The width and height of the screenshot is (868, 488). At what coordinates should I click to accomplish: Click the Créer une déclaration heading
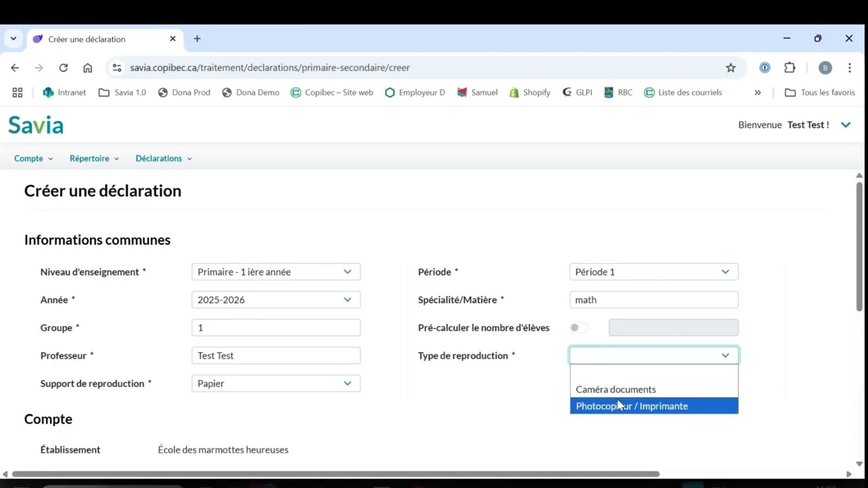pyautogui.click(x=103, y=191)
